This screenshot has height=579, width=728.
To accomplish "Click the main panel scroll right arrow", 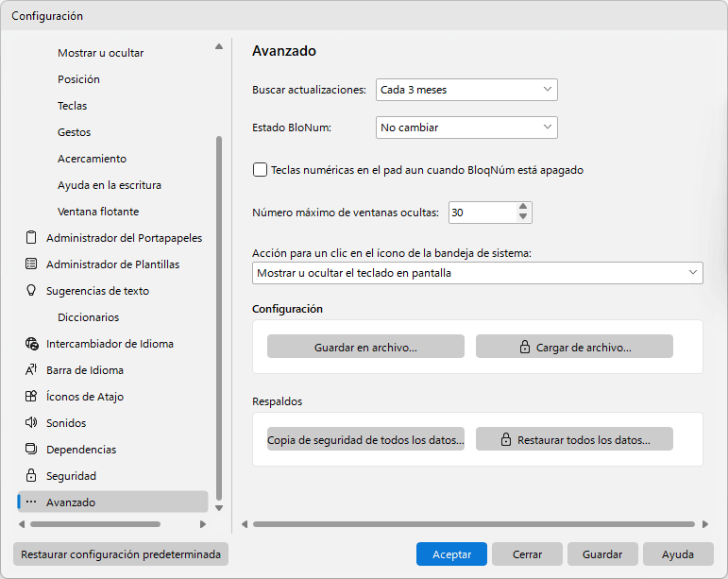I will point(705,524).
